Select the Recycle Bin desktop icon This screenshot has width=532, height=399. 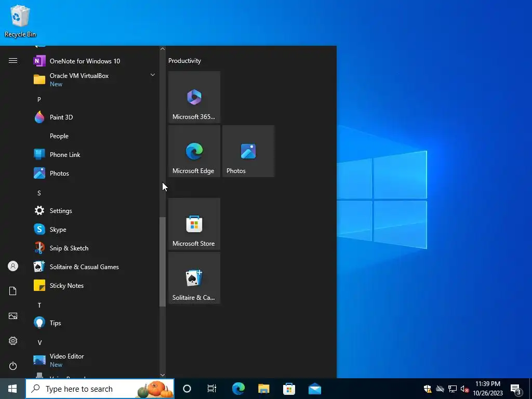(20, 21)
